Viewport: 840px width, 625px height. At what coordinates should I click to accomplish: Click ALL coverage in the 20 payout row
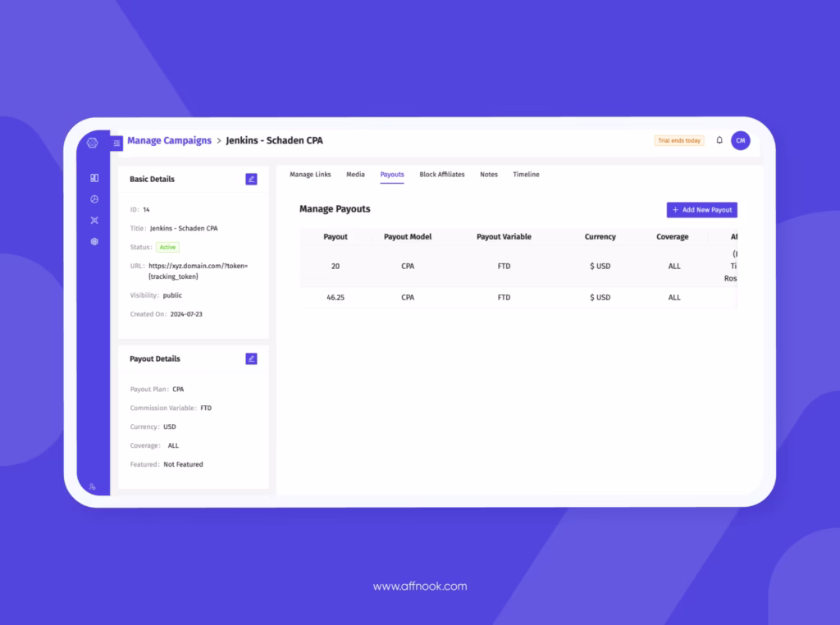(x=674, y=267)
